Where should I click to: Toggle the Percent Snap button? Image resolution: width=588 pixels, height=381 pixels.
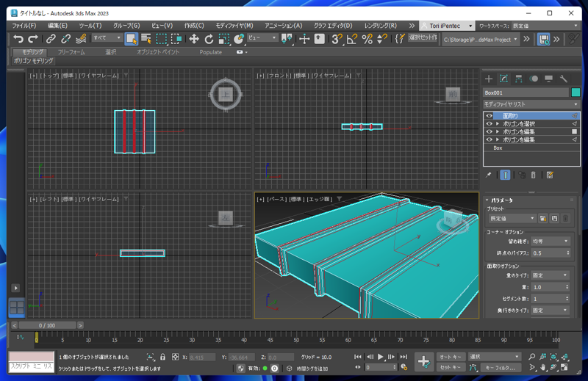click(x=367, y=39)
